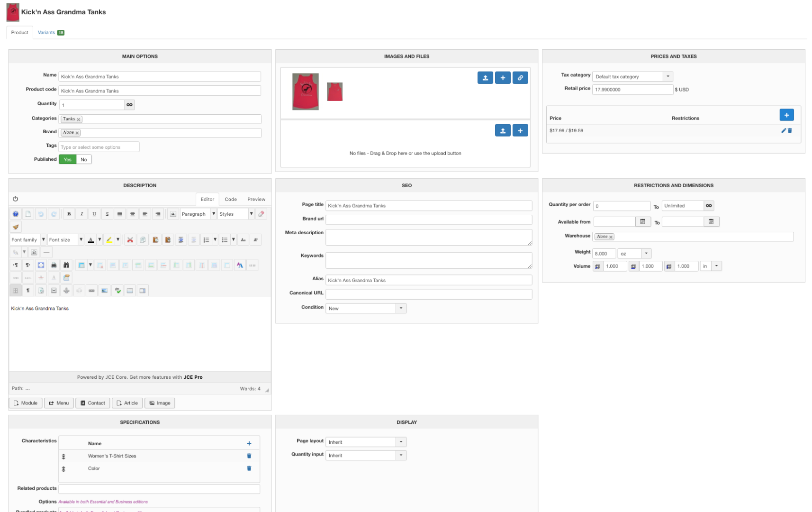Switch to the Variants tab
Screen dimensions: 812x512
[x=51, y=33]
